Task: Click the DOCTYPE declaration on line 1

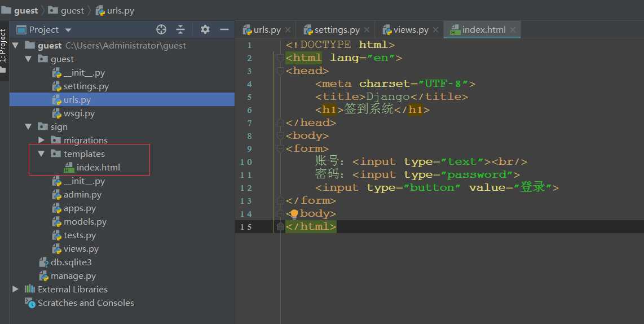Action: coord(340,45)
